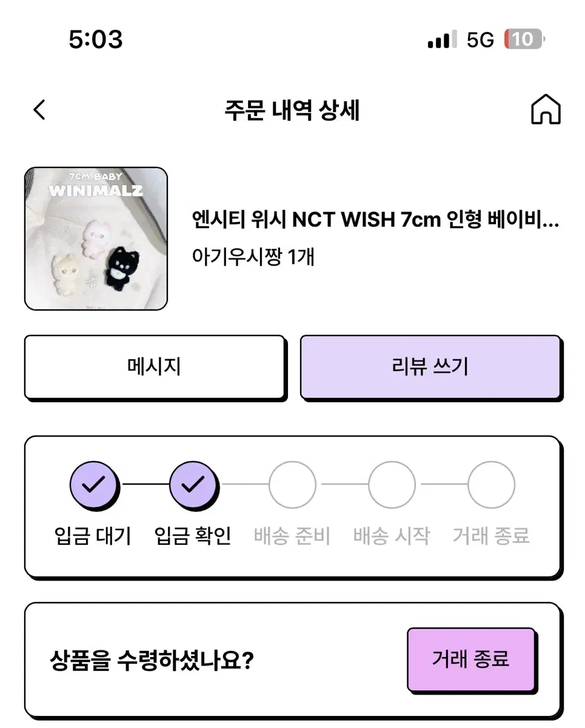Tap the 5G network status label

pos(480,40)
